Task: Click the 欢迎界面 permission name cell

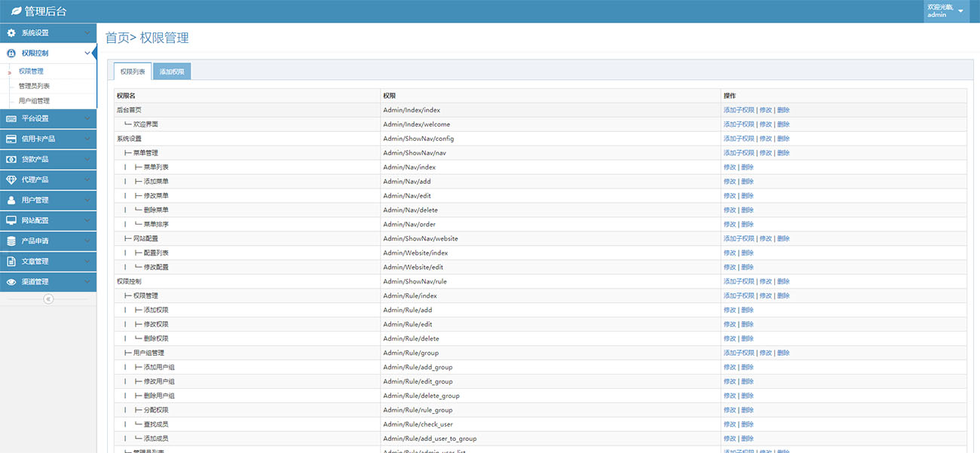Action: [247, 124]
